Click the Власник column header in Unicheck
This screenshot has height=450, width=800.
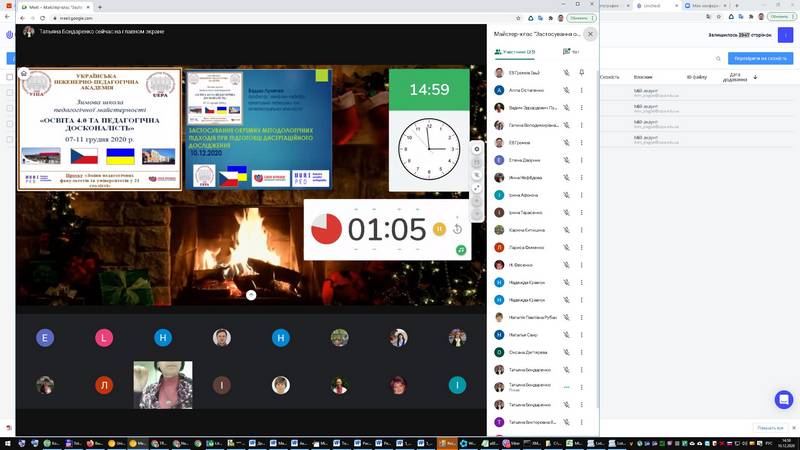(643, 77)
